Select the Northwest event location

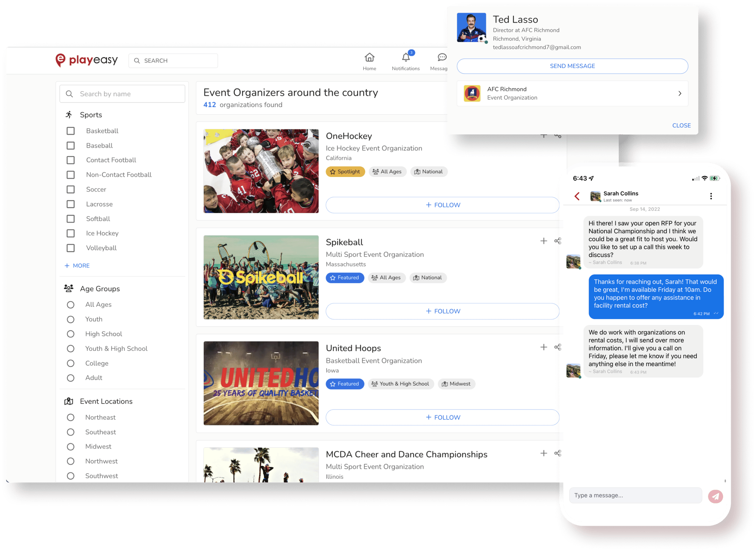[71, 461]
